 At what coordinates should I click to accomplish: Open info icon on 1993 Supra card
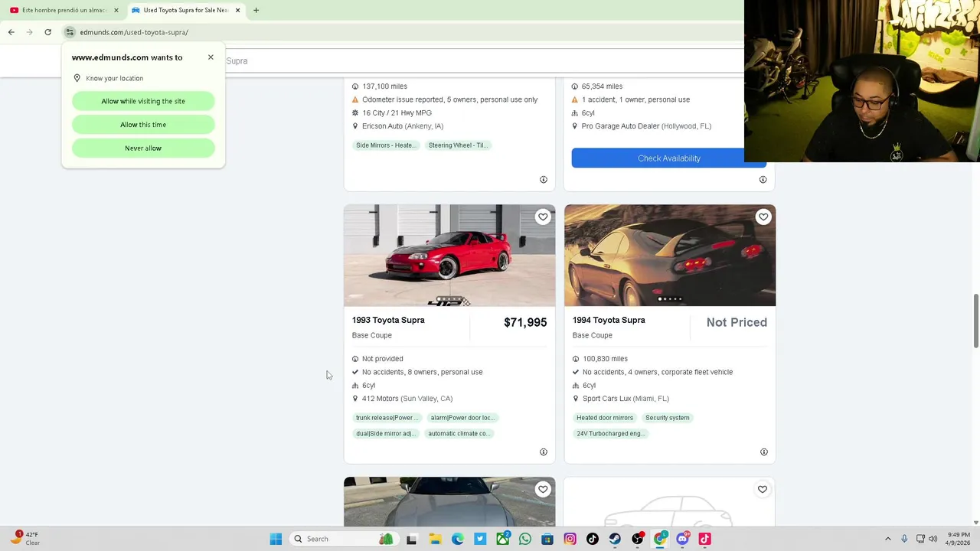click(x=544, y=452)
